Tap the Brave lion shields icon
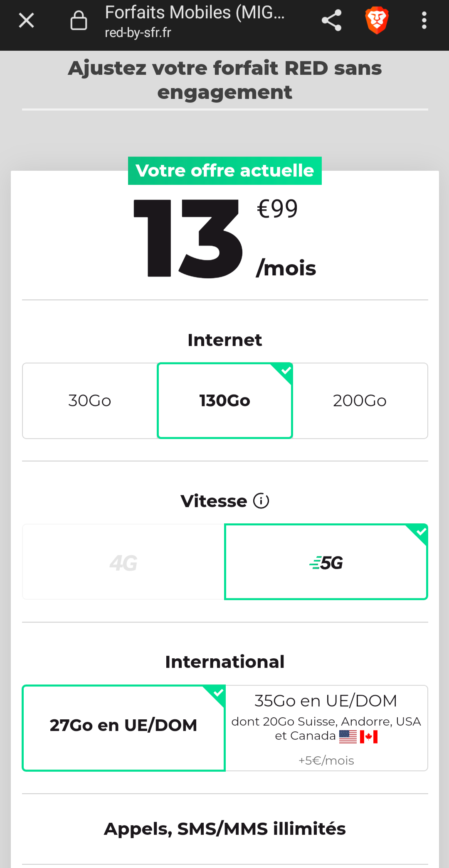Image resolution: width=449 pixels, height=868 pixels. [x=377, y=20]
